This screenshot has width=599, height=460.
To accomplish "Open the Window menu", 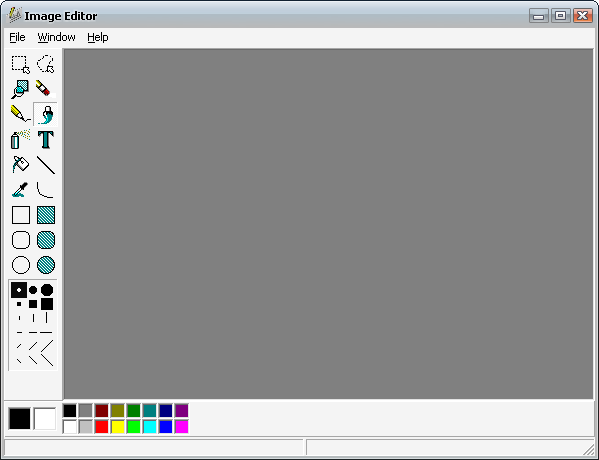I will pos(56,37).
